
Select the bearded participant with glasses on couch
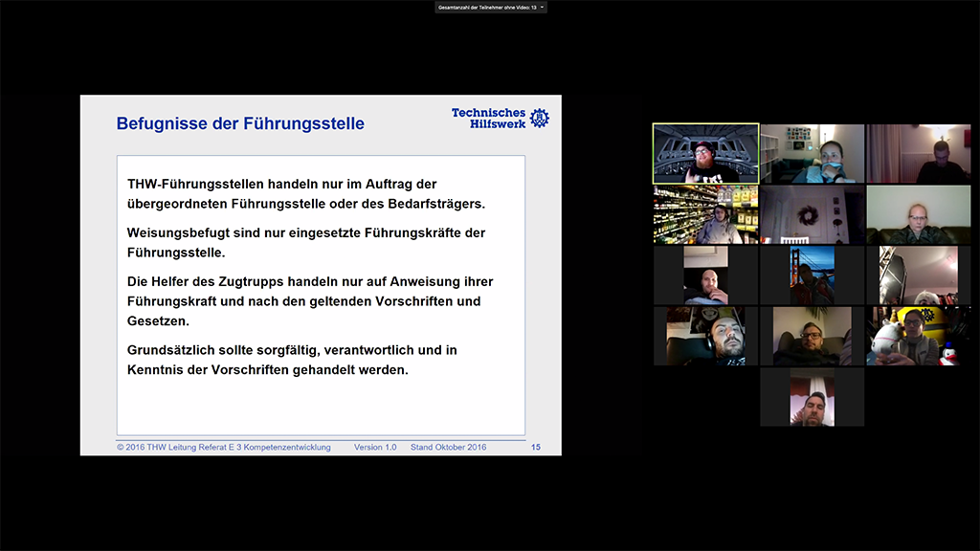[x=812, y=336]
